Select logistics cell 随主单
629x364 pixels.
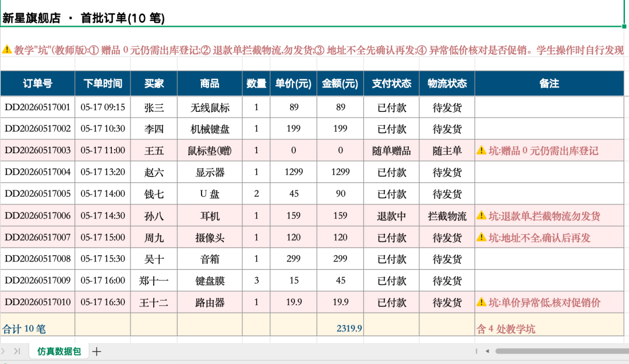[x=447, y=150]
